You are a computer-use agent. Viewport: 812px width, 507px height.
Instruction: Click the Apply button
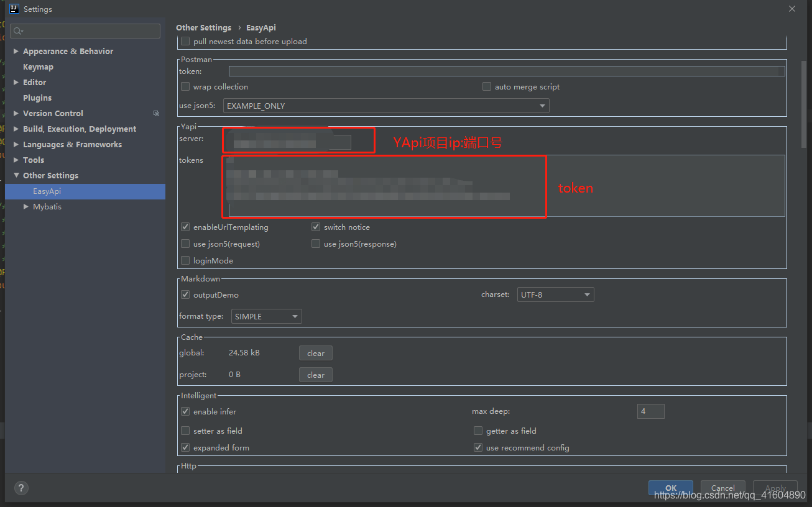[775, 488]
